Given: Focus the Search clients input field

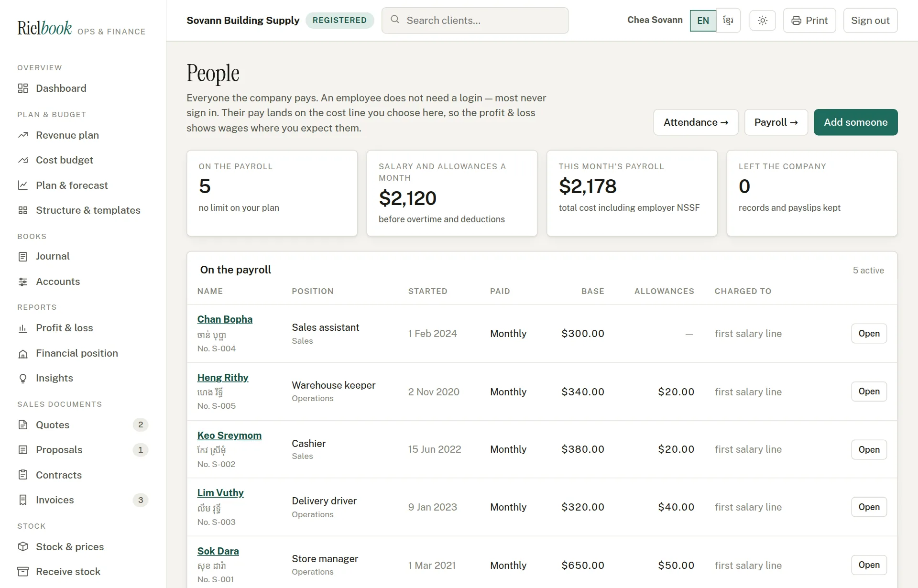Looking at the screenshot, I should tap(475, 21).
